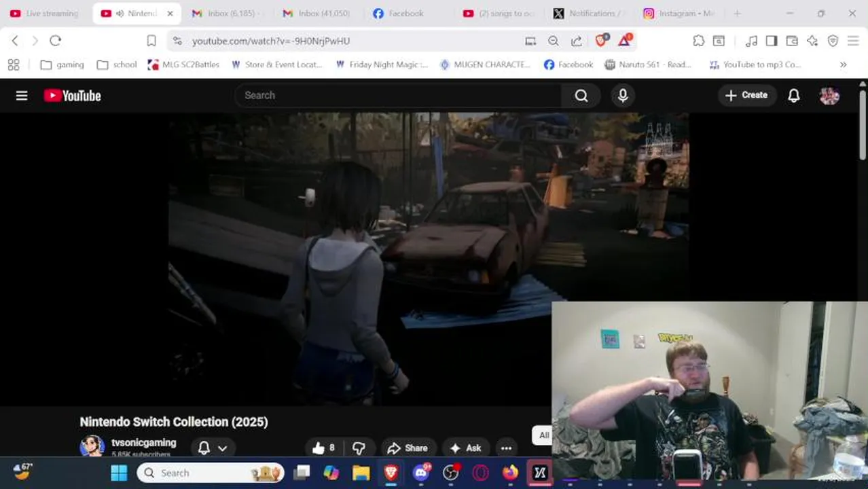Click the Windows taskbar search box
Viewport: 868px width, 489px height.
point(211,473)
